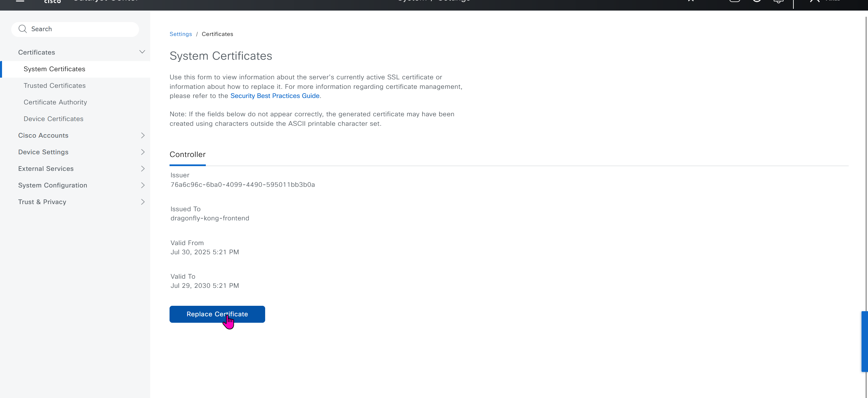The image size is (868, 398).
Task: Click the Settings breadcrumb link
Action: pyautogui.click(x=181, y=34)
